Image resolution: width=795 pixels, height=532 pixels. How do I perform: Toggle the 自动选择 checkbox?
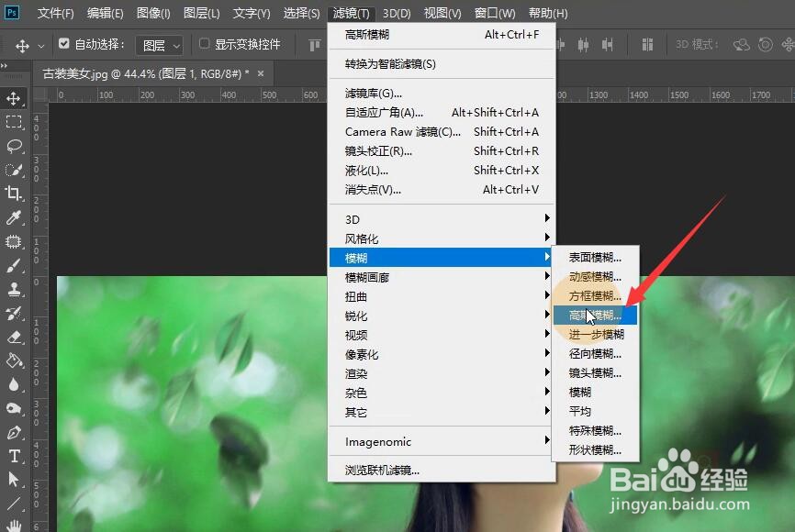pos(63,44)
